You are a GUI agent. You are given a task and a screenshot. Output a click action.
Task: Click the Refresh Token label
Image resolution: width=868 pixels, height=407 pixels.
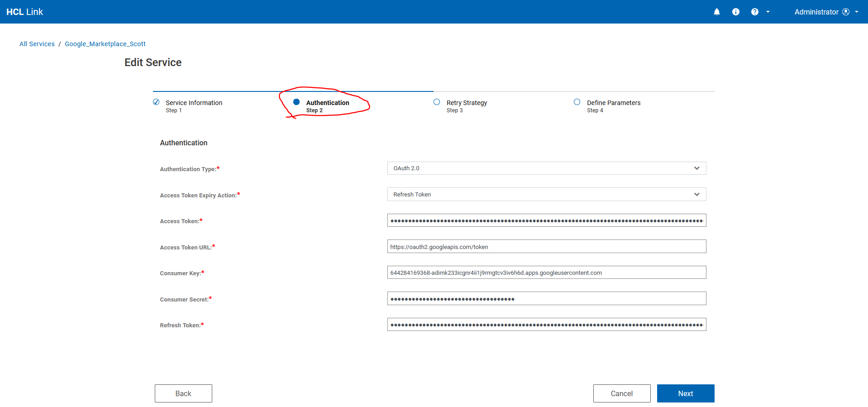coord(182,325)
